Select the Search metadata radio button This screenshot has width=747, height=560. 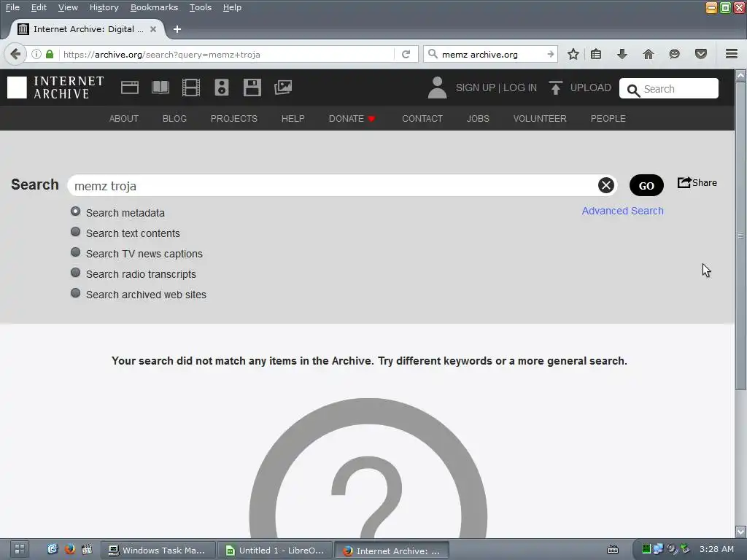click(75, 211)
